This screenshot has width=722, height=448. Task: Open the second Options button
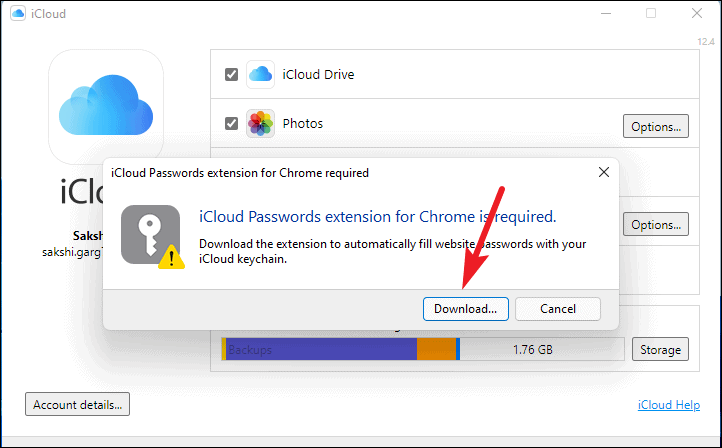[656, 224]
